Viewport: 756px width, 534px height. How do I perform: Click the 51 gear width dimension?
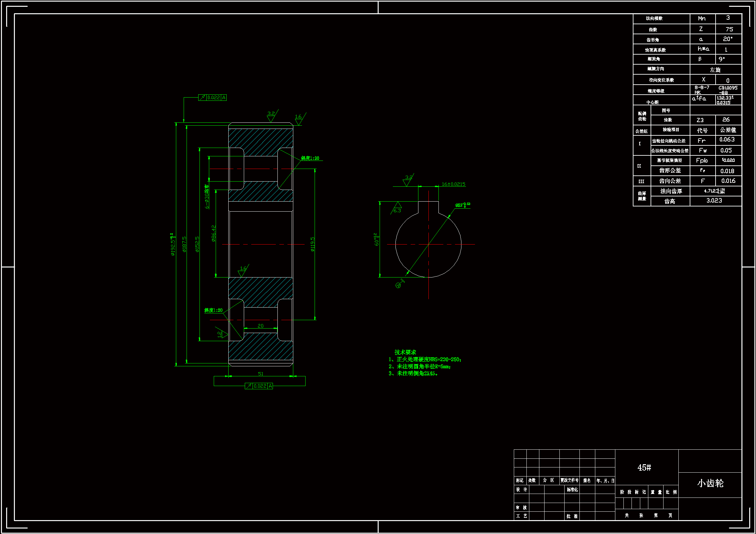pyautogui.click(x=260, y=374)
